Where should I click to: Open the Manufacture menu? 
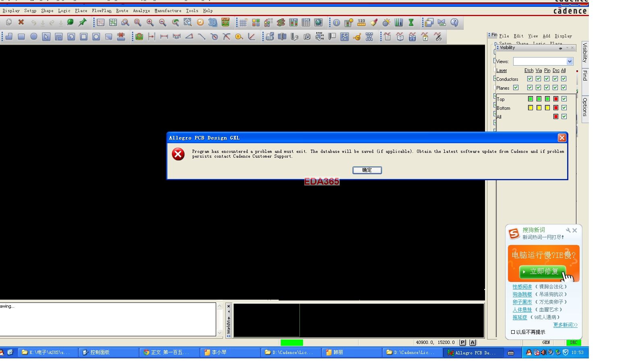(x=168, y=11)
